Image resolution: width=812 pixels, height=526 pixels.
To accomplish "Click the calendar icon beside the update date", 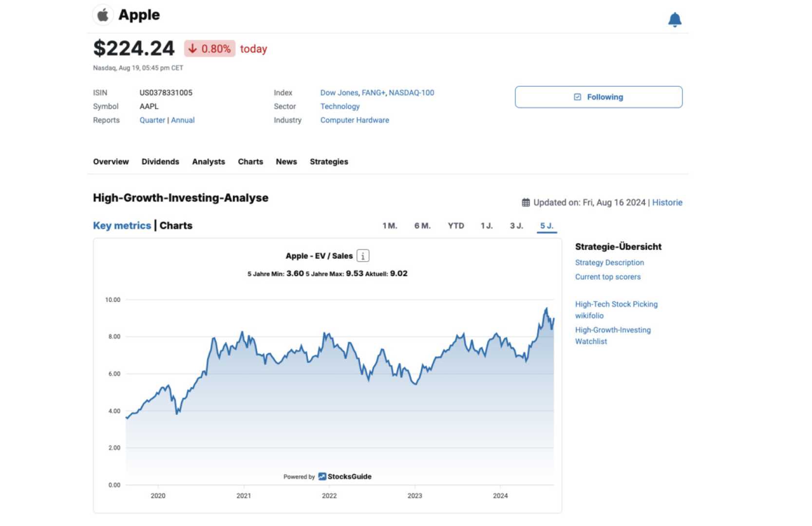I will point(526,202).
